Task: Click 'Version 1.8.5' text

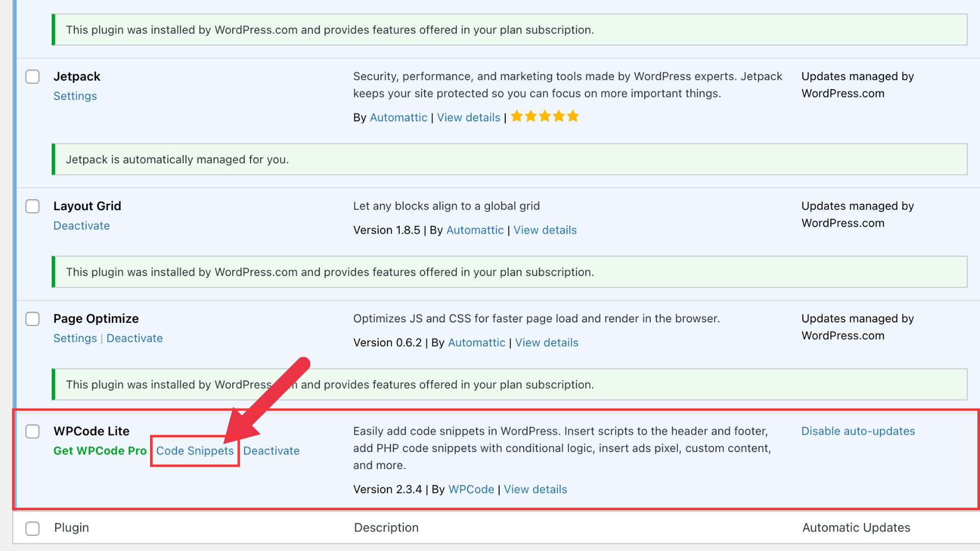Action: (x=386, y=230)
